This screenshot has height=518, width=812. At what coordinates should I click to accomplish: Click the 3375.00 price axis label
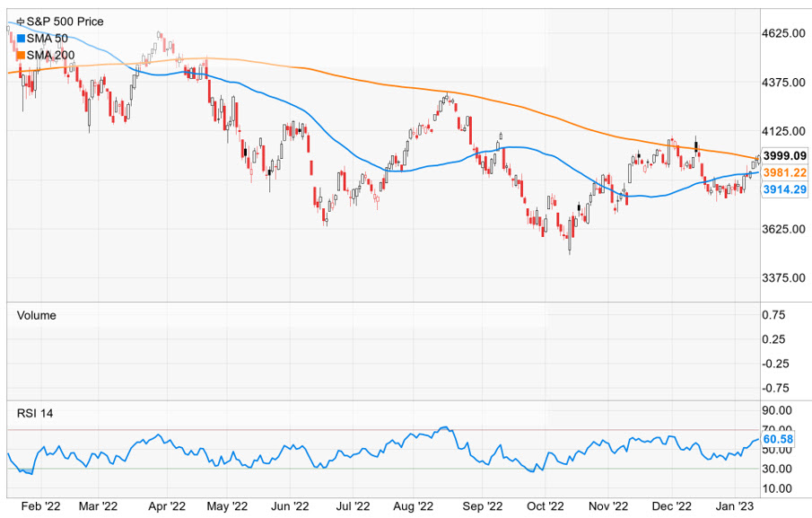point(783,278)
